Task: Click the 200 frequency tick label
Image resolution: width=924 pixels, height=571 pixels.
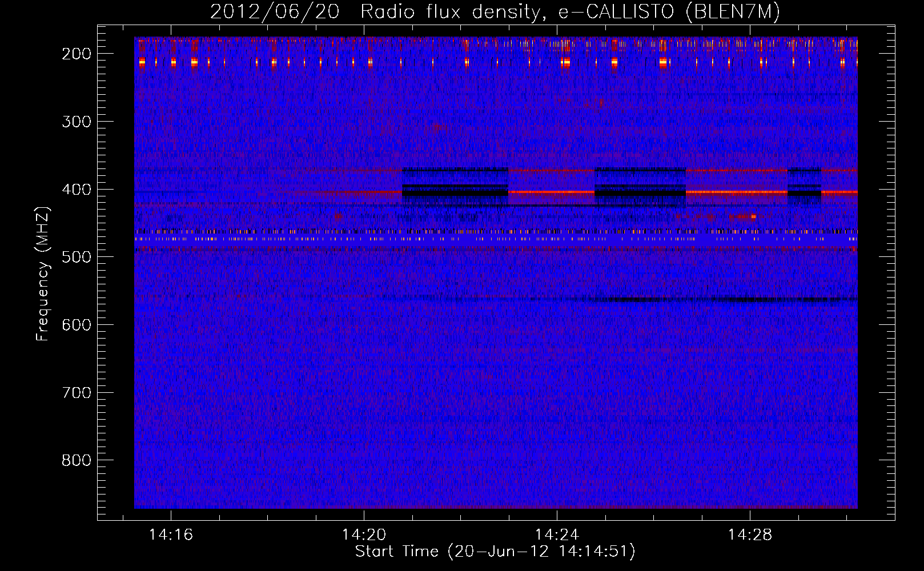Action: (77, 54)
